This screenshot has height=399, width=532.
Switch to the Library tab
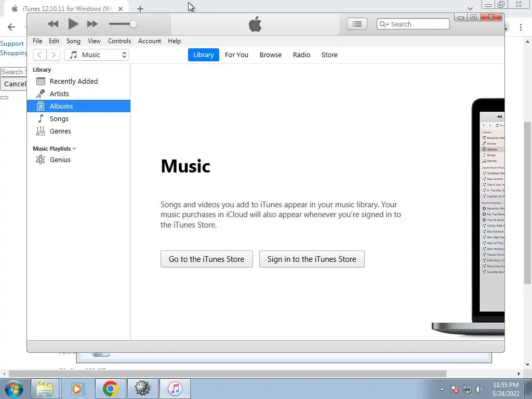(x=204, y=55)
